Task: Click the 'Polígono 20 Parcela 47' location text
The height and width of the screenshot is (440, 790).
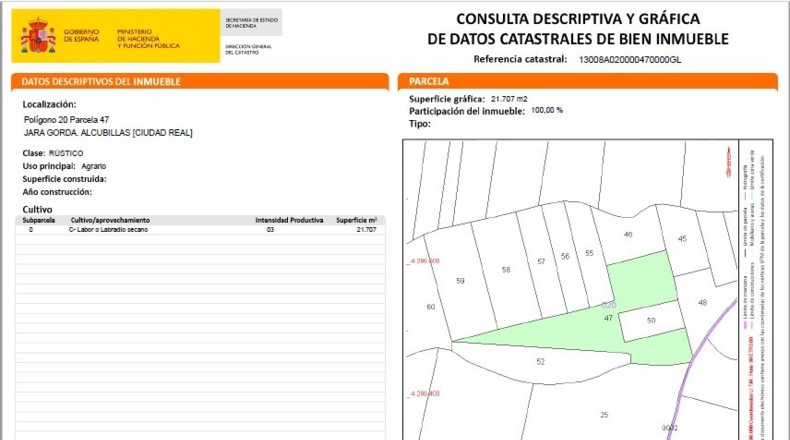Action: 67,120
